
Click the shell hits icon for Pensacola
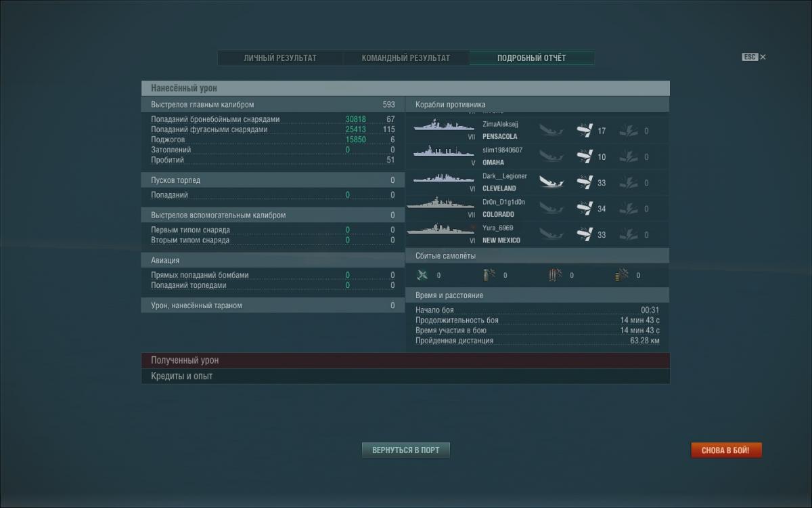585,131
